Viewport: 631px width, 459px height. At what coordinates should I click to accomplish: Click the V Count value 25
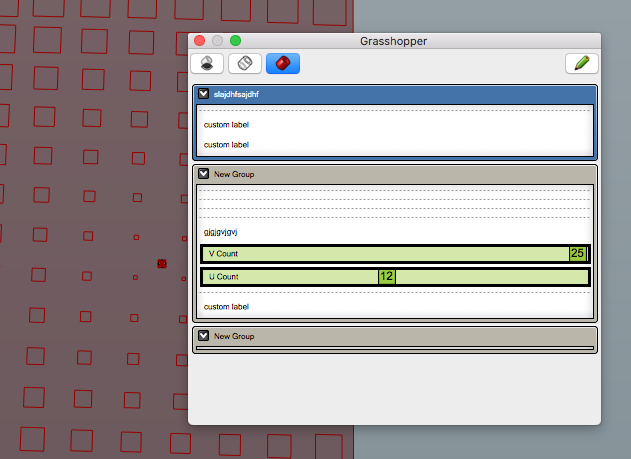(578, 254)
